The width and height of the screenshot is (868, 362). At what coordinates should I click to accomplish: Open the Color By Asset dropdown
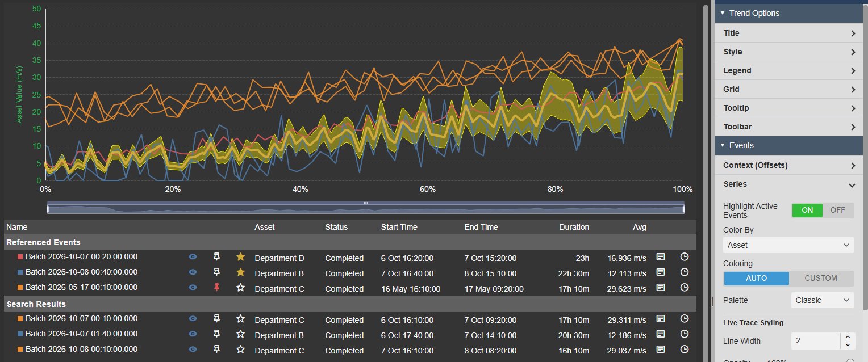788,245
